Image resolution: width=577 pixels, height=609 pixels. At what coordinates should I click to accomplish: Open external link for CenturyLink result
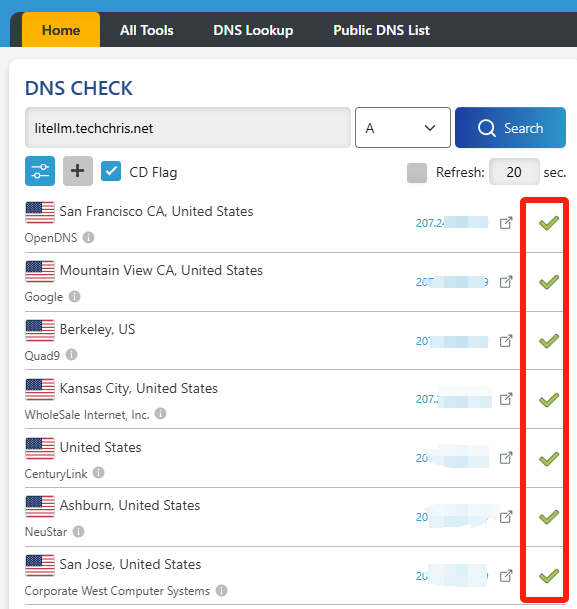(x=506, y=458)
